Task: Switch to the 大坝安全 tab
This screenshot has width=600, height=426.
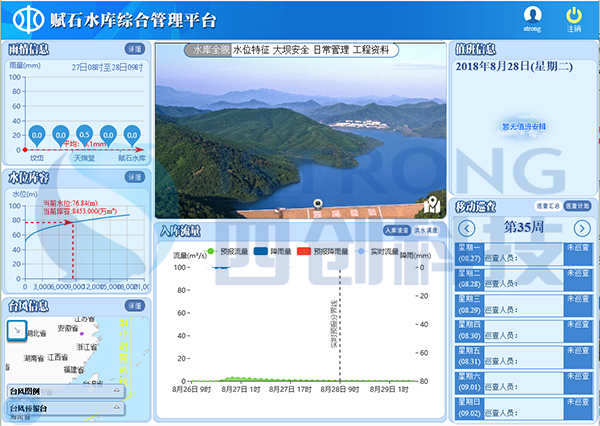Action: coord(296,50)
